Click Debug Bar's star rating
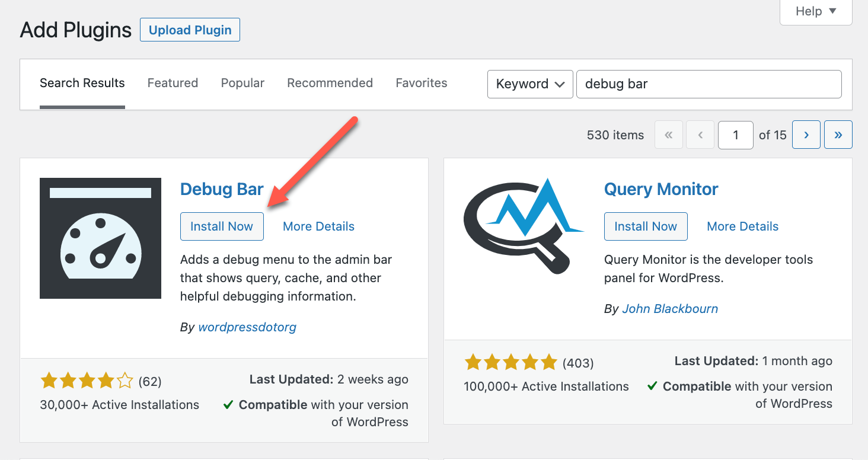This screenshot has width=868, height=460. click(87, 381)
